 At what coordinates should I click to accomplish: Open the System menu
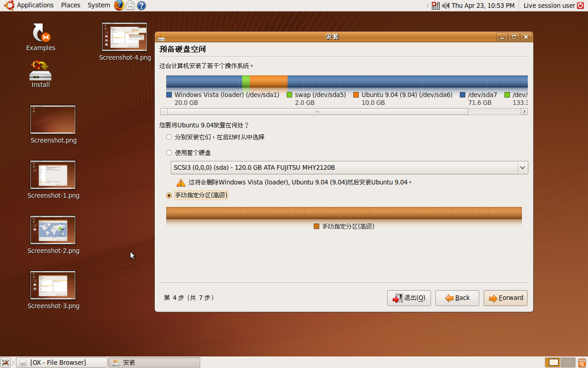click(99, 5)
